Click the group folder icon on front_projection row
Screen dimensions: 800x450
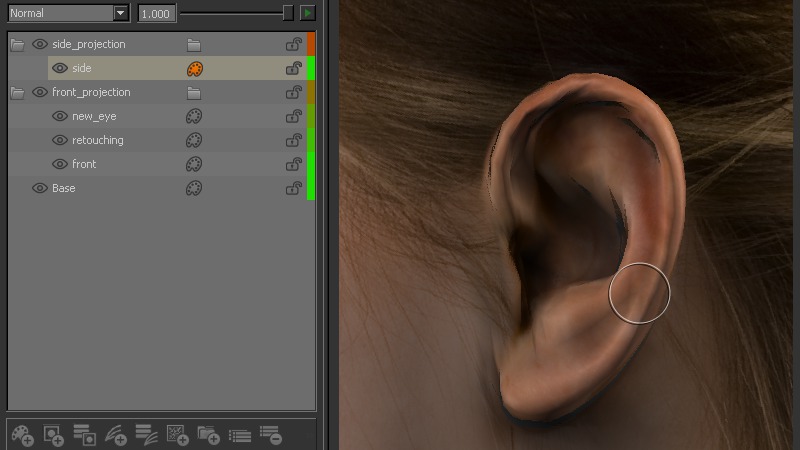coord(194,93)
